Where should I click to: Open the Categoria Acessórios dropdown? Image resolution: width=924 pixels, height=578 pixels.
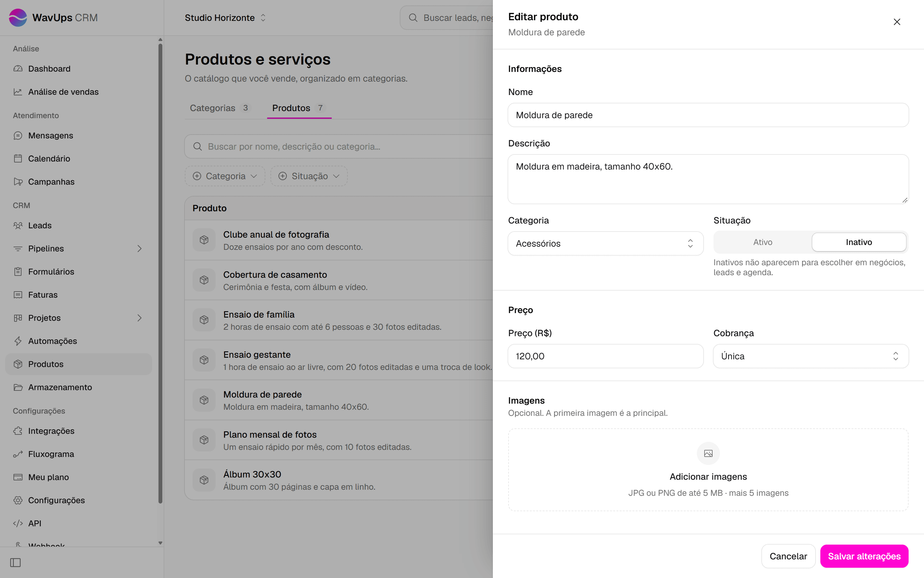(x=605, y=243)
